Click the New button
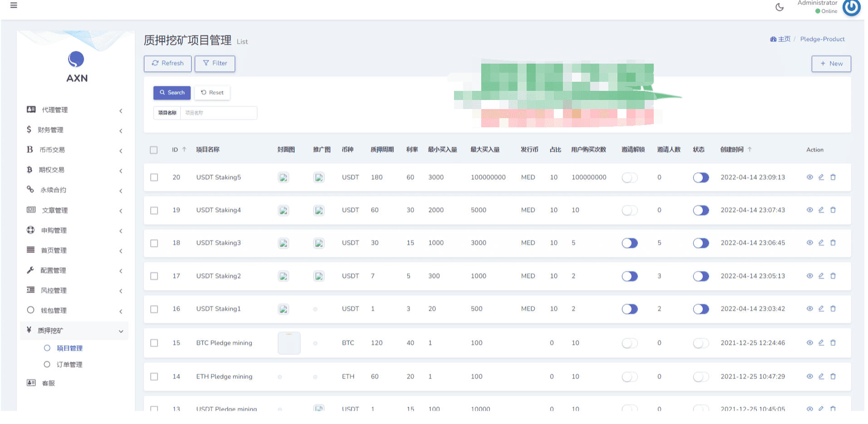Image resolution: width=868 pixels, height=424 pixels. 831,64
